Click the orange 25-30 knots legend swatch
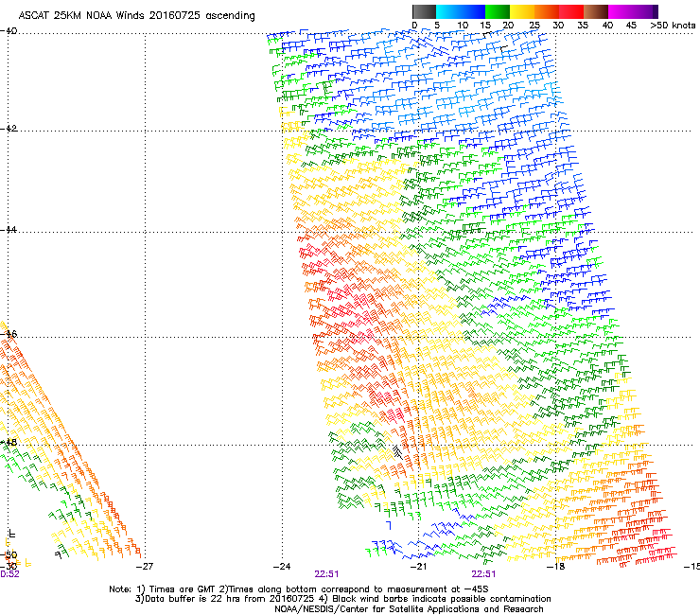700x615 pixels. (x=547, y=11)
